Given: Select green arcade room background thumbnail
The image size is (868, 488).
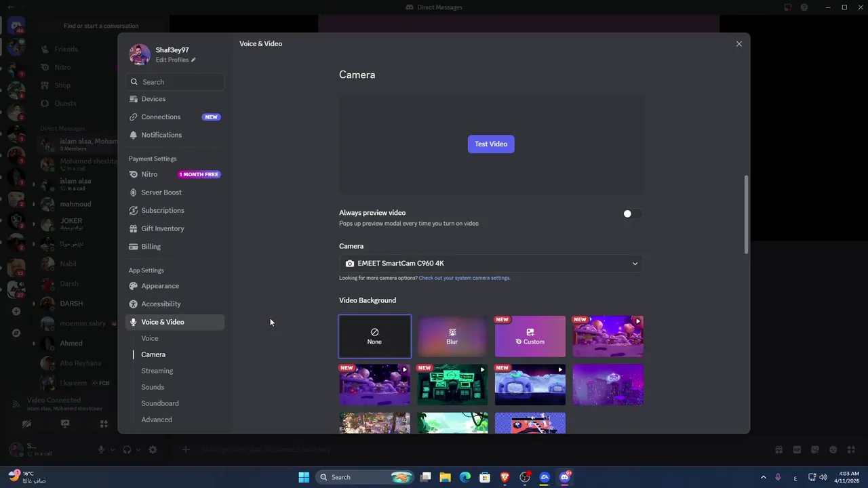Looking at the screenshot, I should click(x=452, y=385).
